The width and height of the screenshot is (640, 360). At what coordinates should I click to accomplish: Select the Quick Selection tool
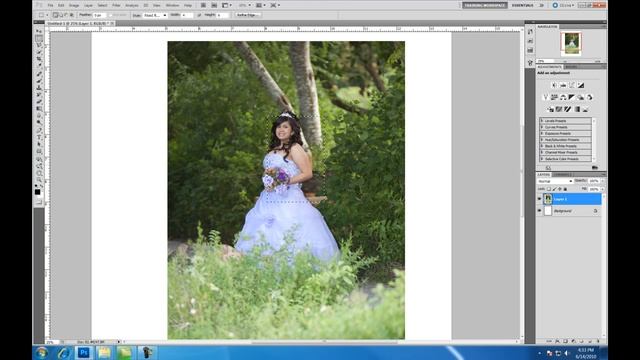click(x=39, y=52)
